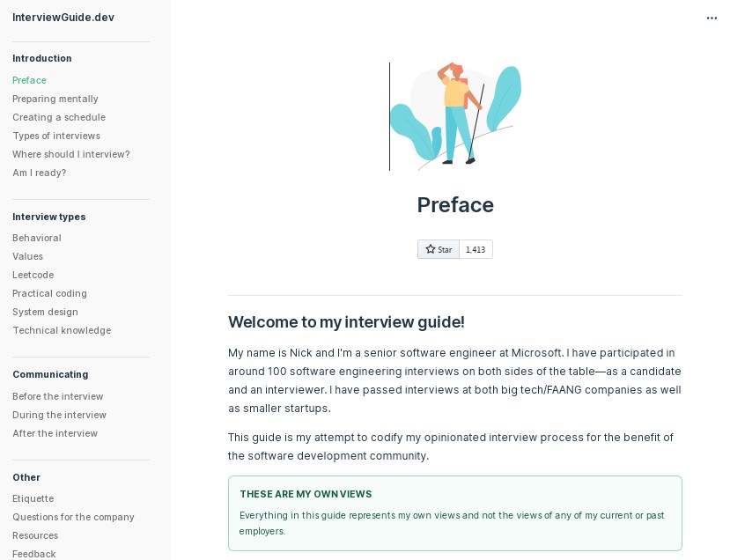The width and height of the screenshot is (730, 560).
Task: Open Technical knowledge
Action: pos(62,330)
